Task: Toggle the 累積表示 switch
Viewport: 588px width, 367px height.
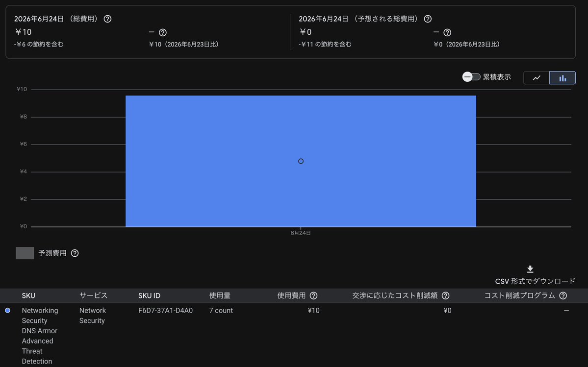Action: [x=471, y=77]
